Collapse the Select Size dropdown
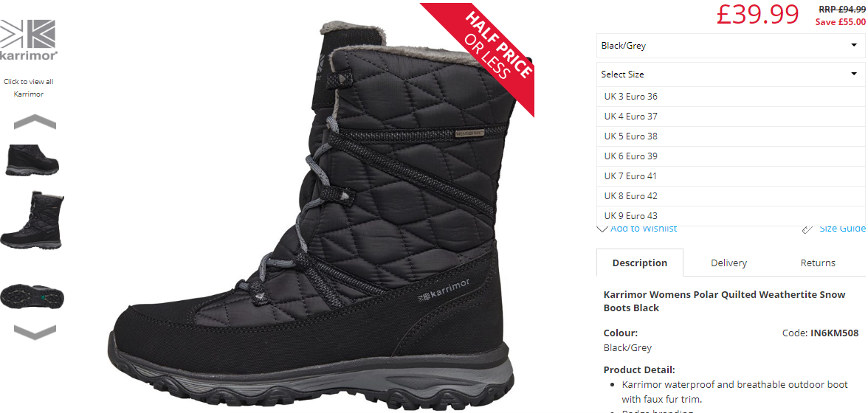The width and height of the screenshot is (868, 413). click(731, 74)
